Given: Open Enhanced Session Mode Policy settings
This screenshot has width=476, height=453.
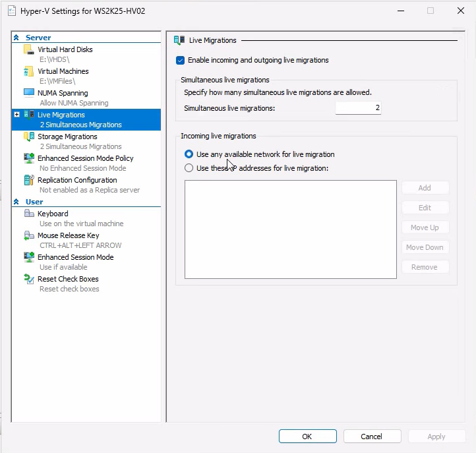Looking at the screenshot, I should 85,158.
